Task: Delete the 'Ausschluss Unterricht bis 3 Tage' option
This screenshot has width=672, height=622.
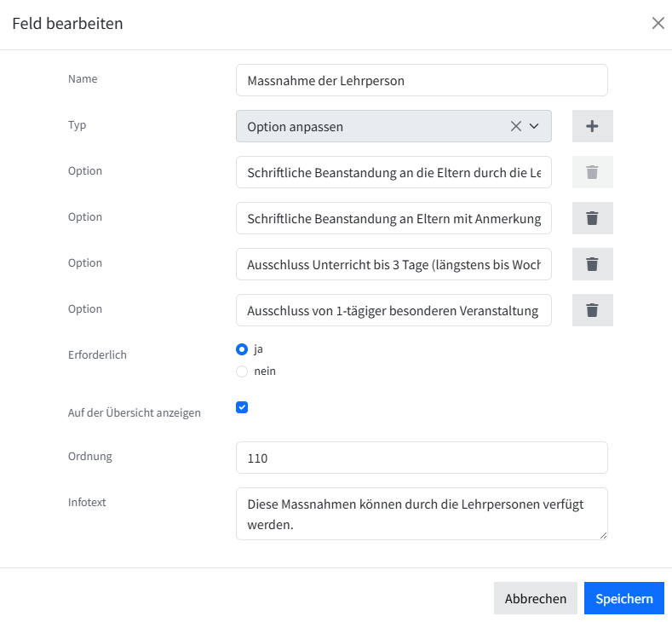Action: coord(592,264)
